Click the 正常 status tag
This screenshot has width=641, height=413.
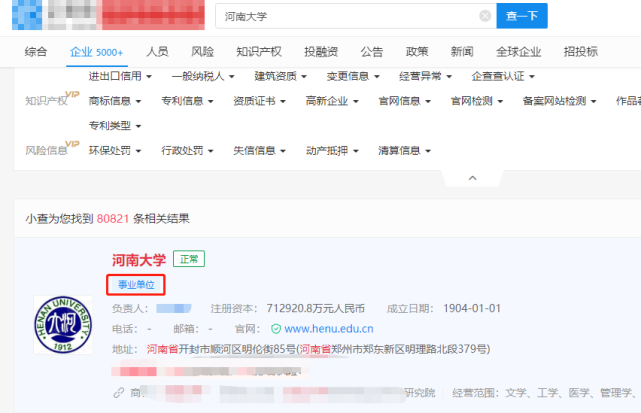click(189, 259)
